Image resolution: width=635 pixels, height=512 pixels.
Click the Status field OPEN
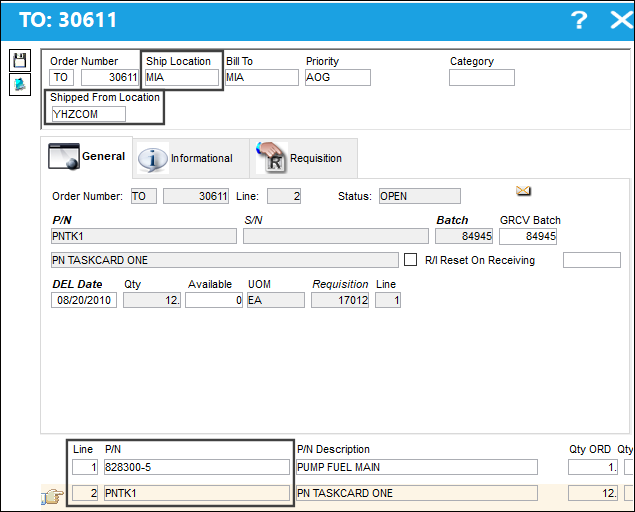[x=420, y=196]
